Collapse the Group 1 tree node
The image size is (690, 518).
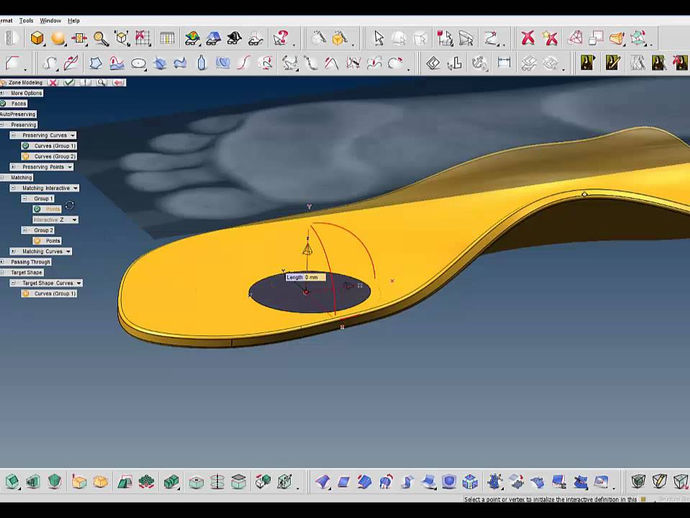click(x=25, y=198)
